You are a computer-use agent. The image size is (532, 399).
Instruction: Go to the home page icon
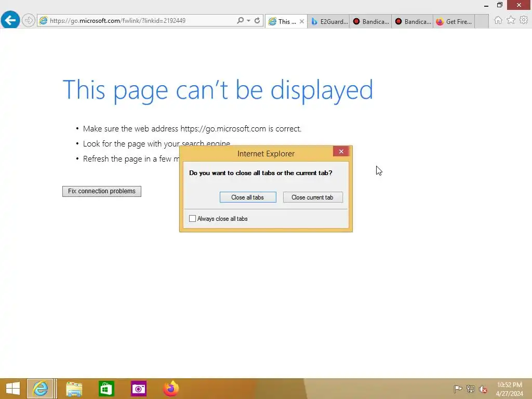tap(498, 20)
